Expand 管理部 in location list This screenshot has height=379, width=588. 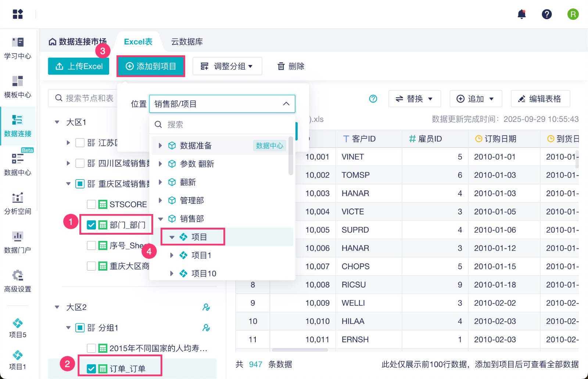pyautogui.click(x=160, y=201)
